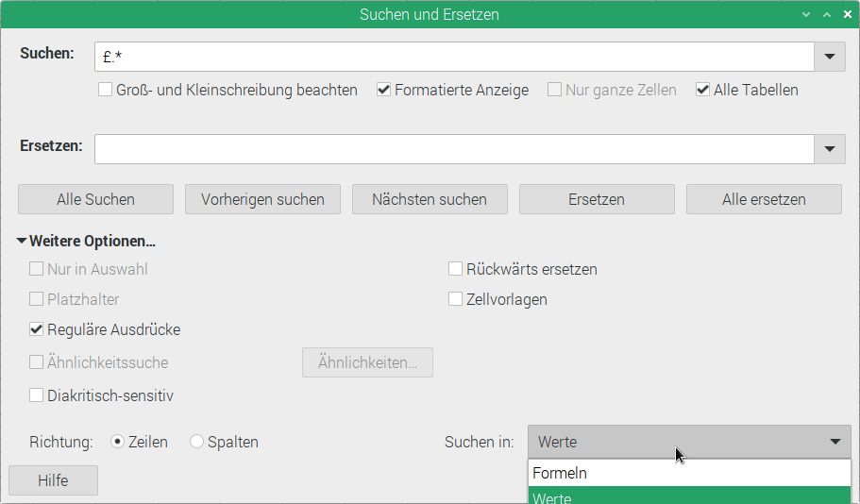The height and width of the screenshot is (504, 860).
Task: Choose Formeln from the dropdown list
Action: tap(689, 473)
